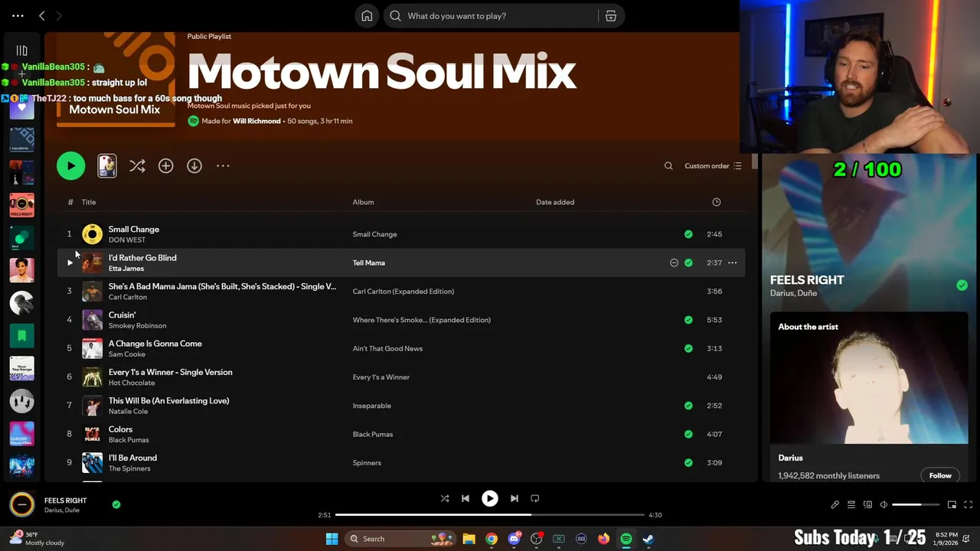Search within the playlist magnifier icon
Image resolution: width=980 pixels, height=551 pixels.
click(668, 166)
